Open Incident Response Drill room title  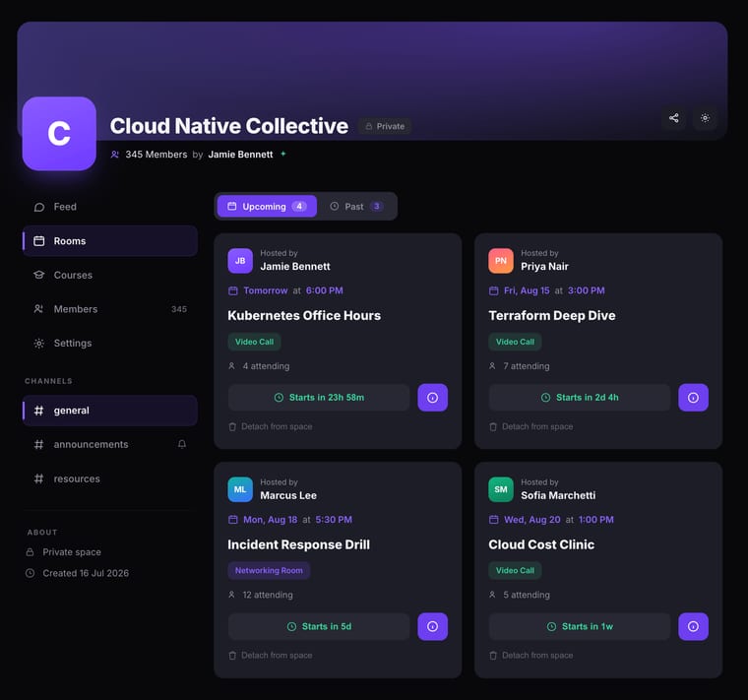(x=298, y=544)
